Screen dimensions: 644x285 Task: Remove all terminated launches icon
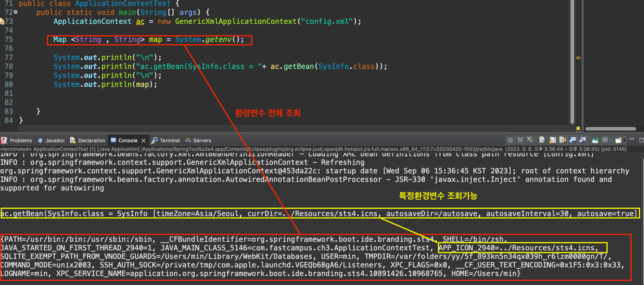[530, 140]
